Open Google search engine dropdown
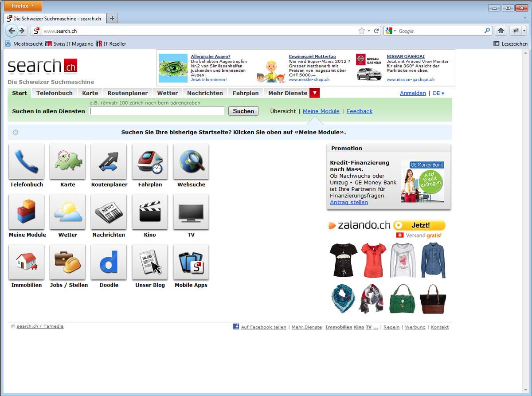The height and width of the screenshot is (396, 532). (391, 31)
